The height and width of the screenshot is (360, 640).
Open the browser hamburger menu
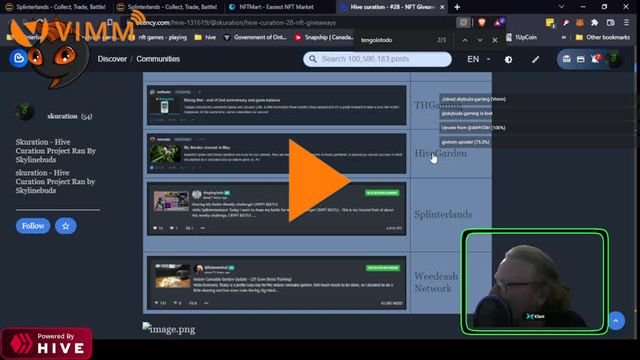click(x=627, y=23)
